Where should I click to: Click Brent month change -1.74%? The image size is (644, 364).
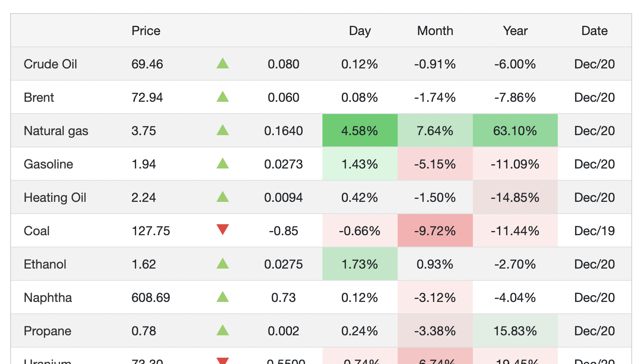tap(435, 98)
